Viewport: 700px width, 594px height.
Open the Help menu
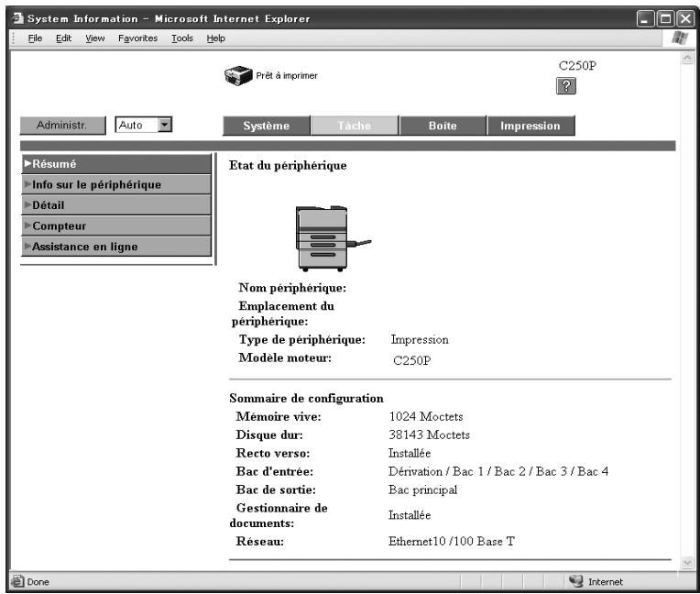point(215,38)
